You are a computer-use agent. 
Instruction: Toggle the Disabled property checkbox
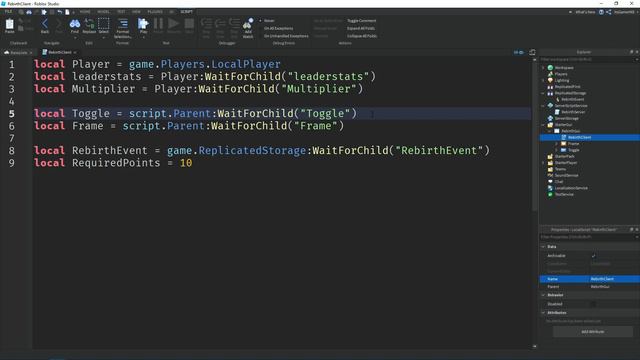click(x=593, y=304)
